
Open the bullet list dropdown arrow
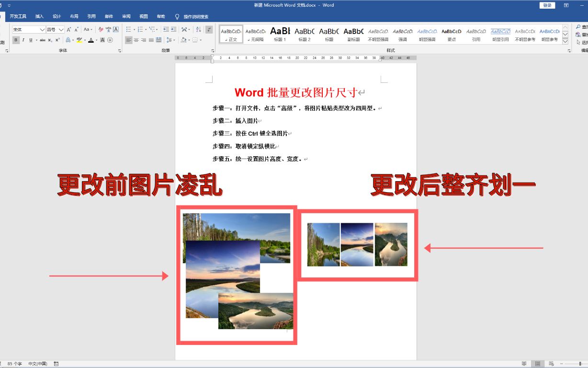[134, 30]
